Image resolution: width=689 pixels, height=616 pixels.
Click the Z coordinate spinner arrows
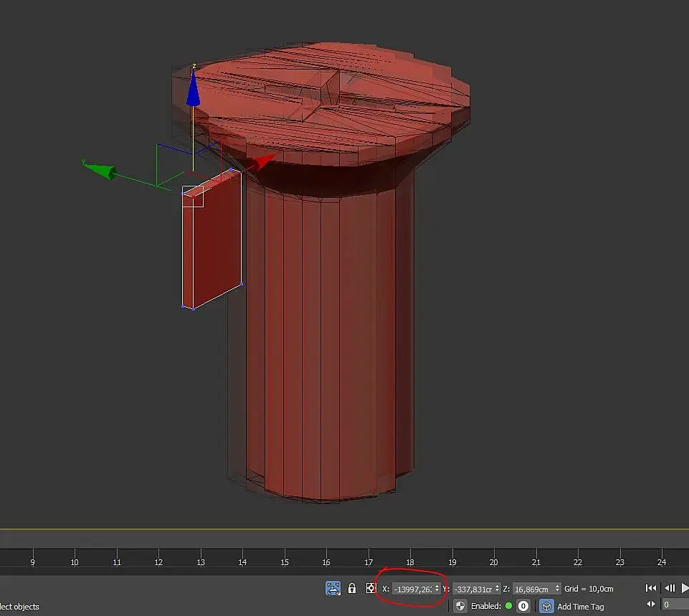pos(557,589)
